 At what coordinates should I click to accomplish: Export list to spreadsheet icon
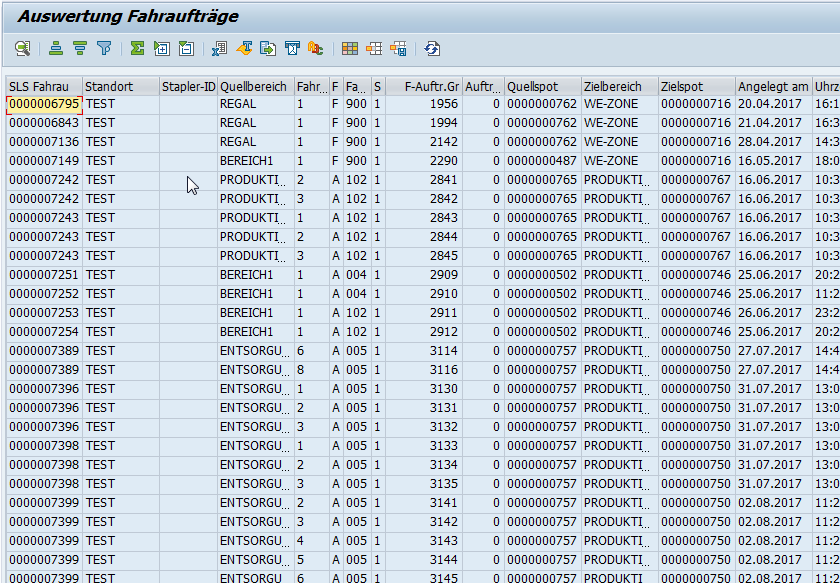tap(220, 48)
